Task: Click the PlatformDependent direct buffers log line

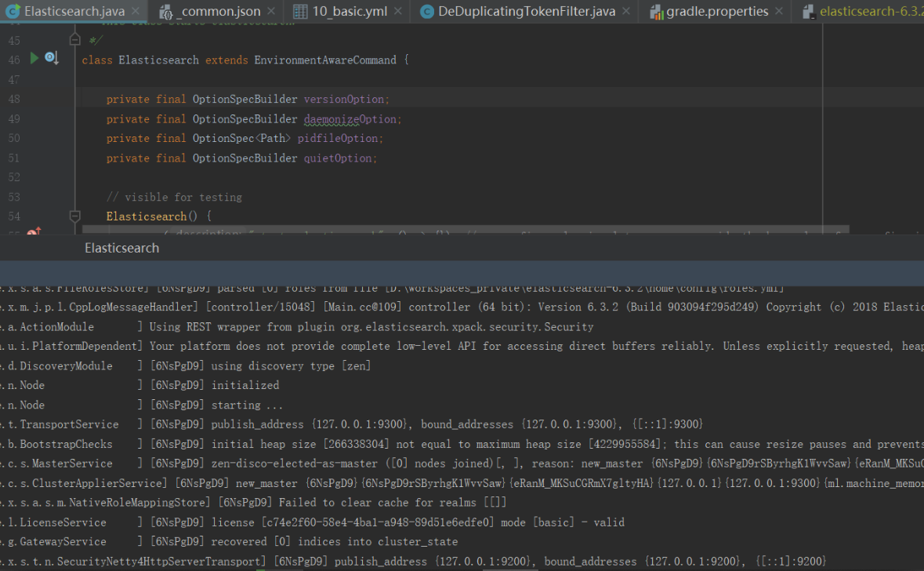Action: (462, 346)
